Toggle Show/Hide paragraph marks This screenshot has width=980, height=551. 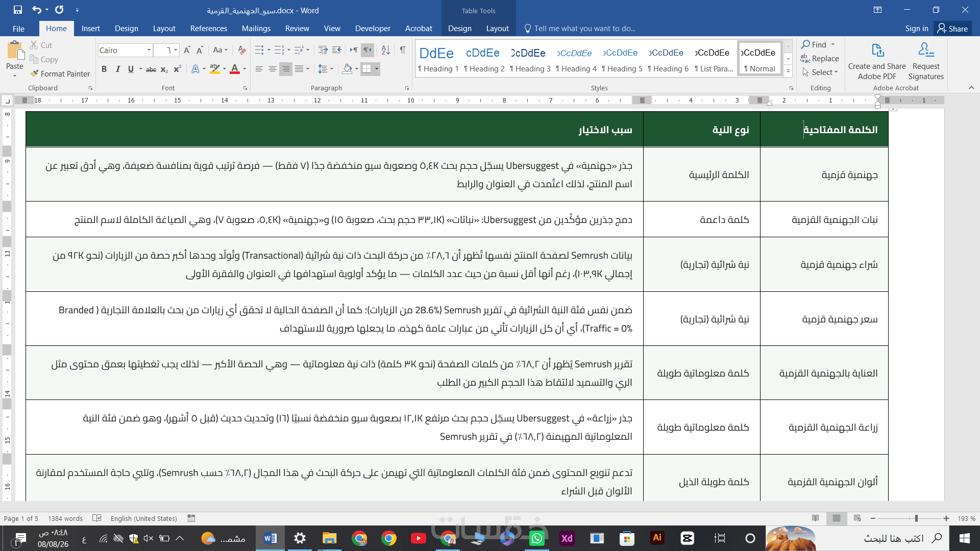[x=403, y=50]
